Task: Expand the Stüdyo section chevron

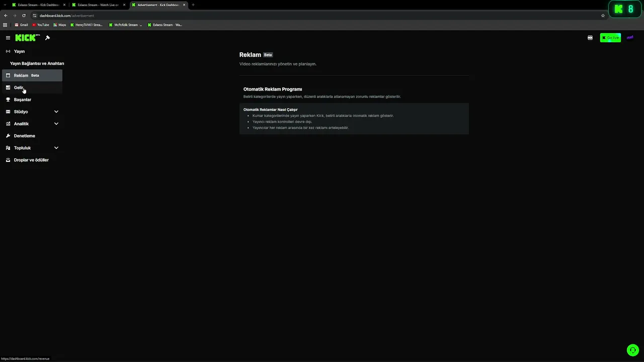Action: click(x=56, y=112)
